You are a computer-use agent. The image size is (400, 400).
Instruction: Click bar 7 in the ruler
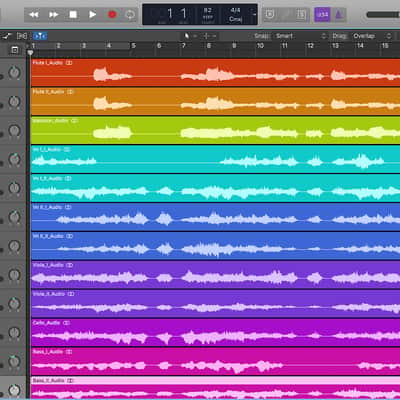[x=184, y=45]
